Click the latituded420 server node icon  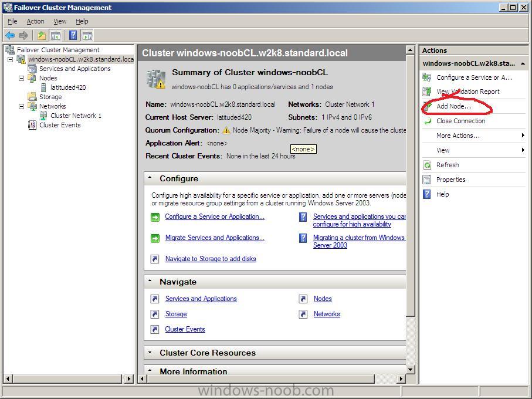(43, 87)
